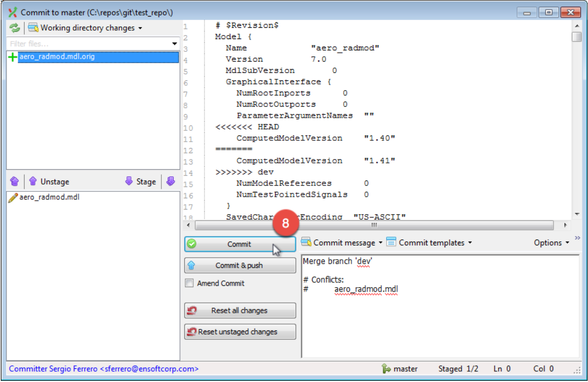Click the horizontal scrollbar thumb in diff view
Screen dimensions: 588x382
click(374, 225)
